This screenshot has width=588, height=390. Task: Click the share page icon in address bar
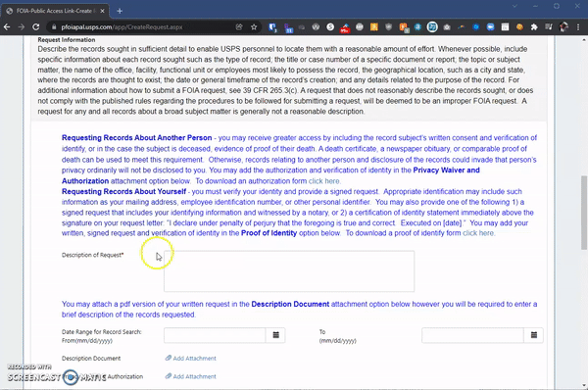pyautogui.click(x=239, y=27)
